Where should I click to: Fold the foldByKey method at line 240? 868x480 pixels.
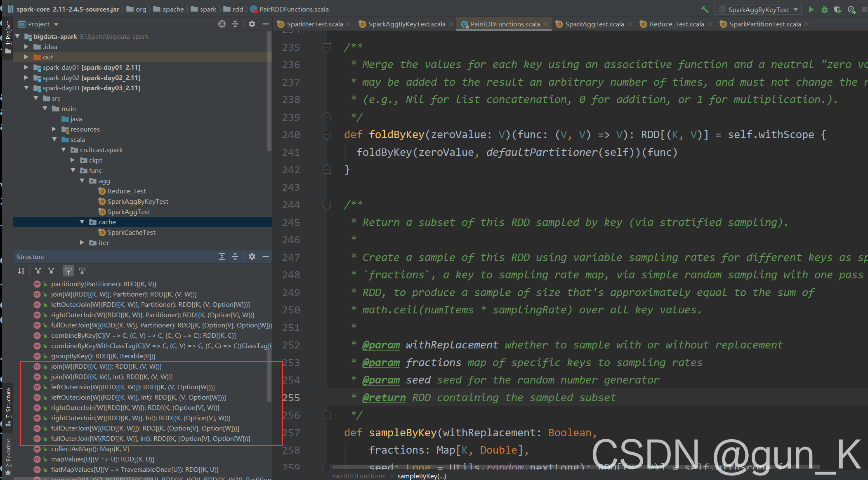pyautogui.click(x=327, y=134)
